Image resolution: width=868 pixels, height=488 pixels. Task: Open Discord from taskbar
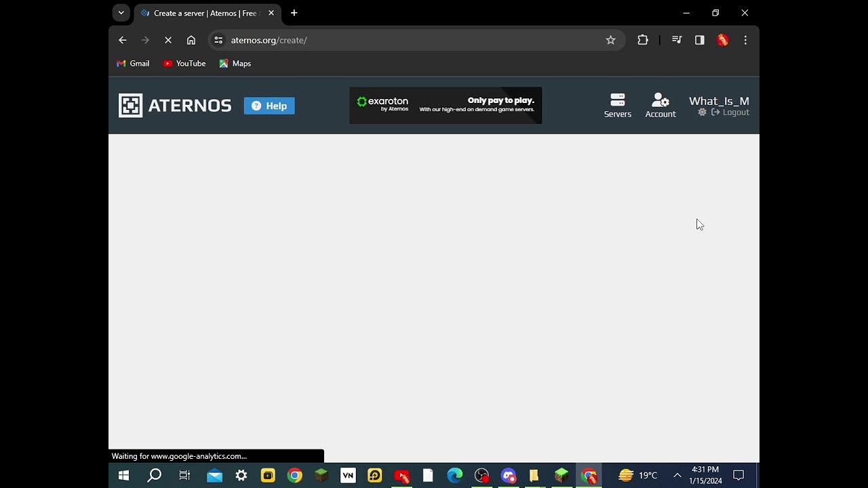click(509, 476)
